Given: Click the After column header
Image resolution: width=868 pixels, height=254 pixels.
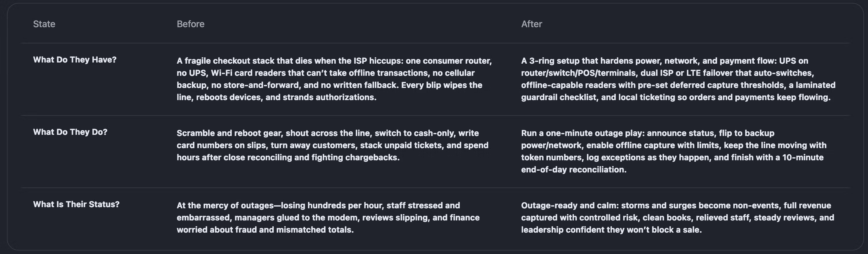Looking at the screenshot, I should coord(531,24).
